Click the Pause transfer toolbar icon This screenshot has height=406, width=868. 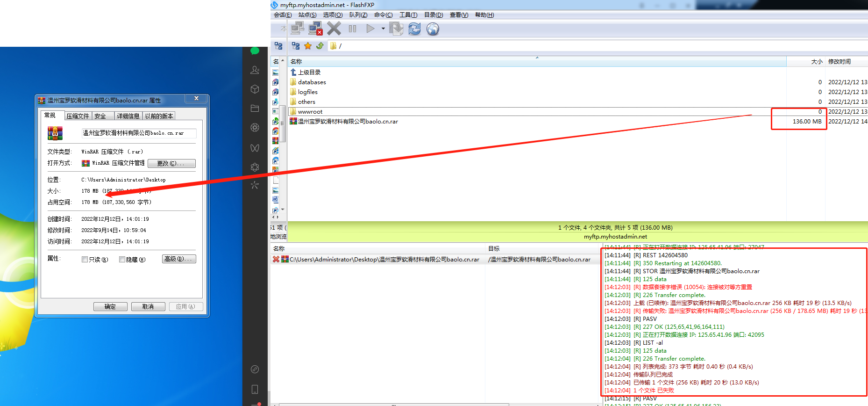(x=352, y=29)
